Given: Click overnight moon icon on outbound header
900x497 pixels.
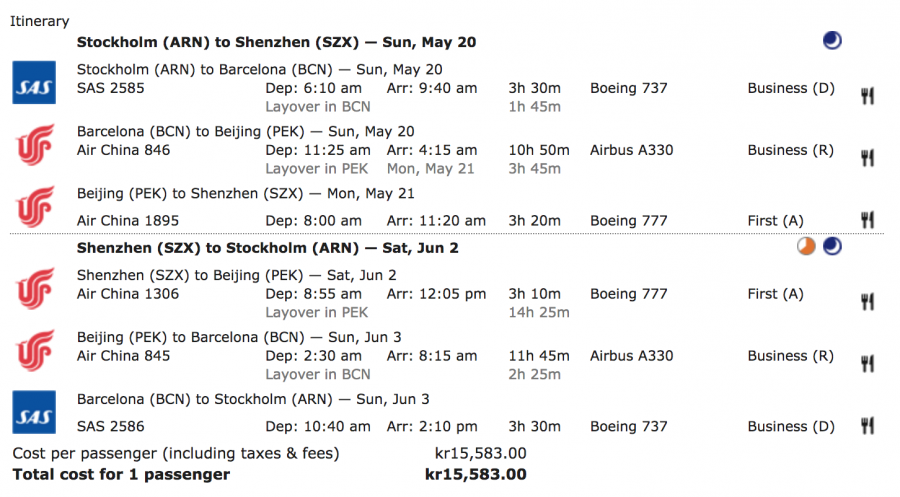Looking at the screenshot, I should [832, 41].
